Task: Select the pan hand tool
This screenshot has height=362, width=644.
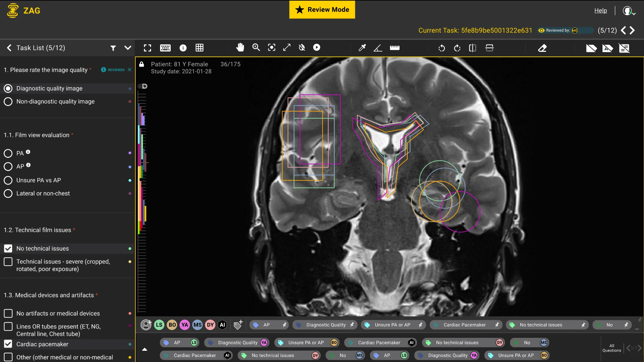Action: [240, 47]
